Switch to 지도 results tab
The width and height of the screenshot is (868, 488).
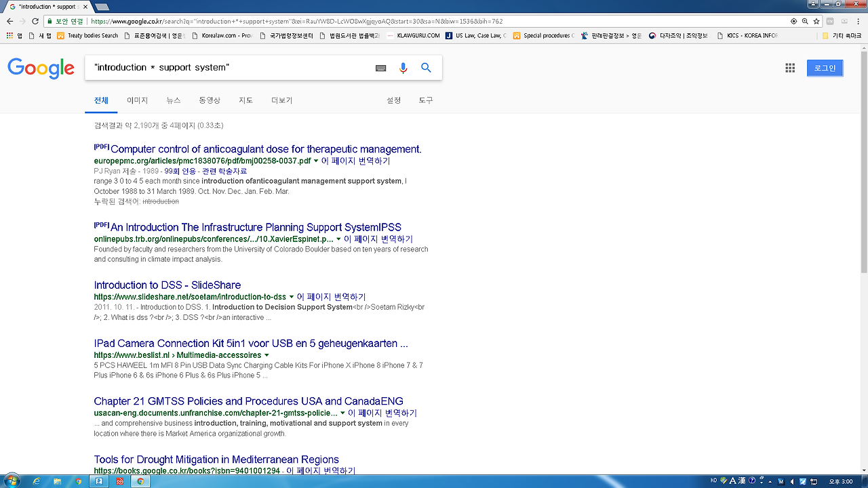(x=245, y=100)
